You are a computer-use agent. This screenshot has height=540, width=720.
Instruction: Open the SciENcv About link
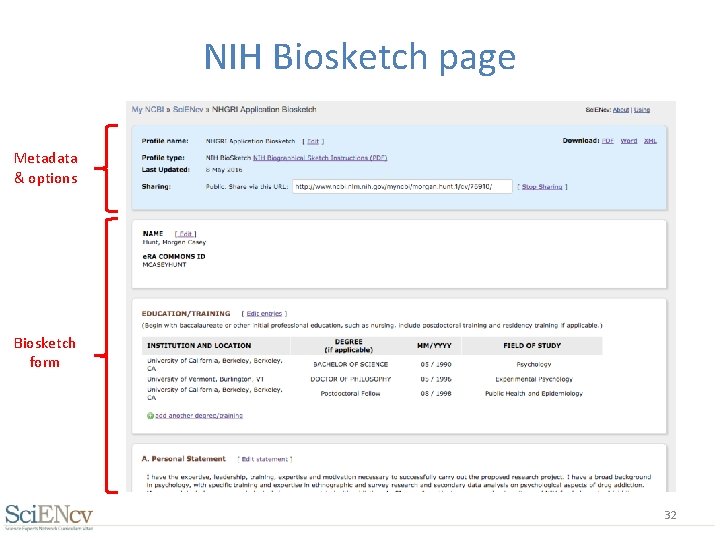[x=621, y=110]
